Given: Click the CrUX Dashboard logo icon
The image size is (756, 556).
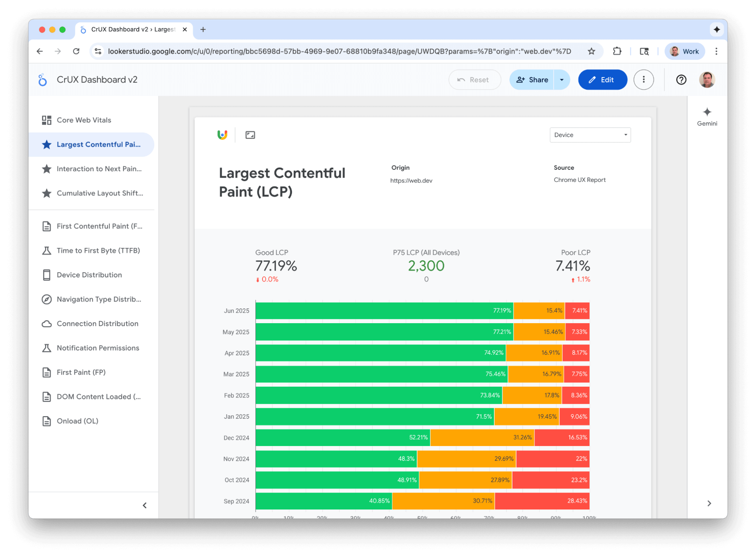Looking at the screenshot, I should click(x=43, y=79).
